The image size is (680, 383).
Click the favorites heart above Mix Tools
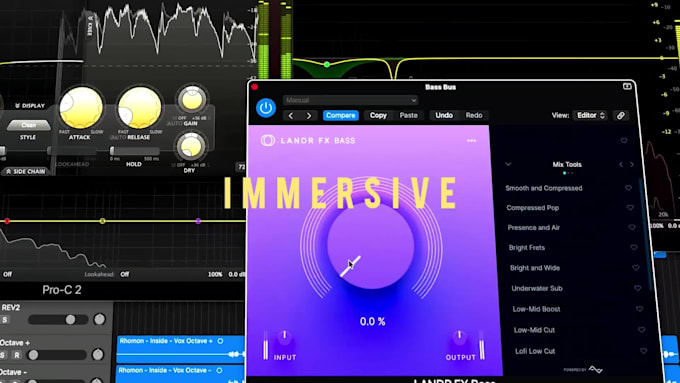[624, 141]
